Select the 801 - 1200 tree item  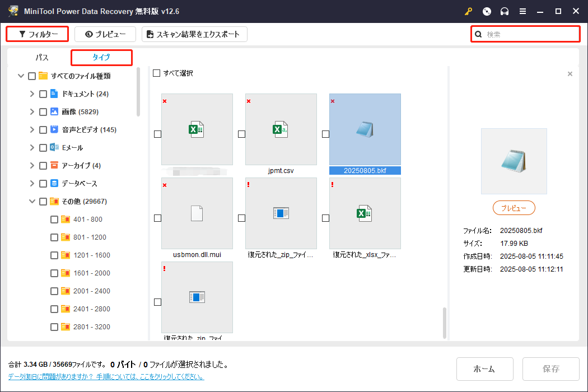pos(90,237)
